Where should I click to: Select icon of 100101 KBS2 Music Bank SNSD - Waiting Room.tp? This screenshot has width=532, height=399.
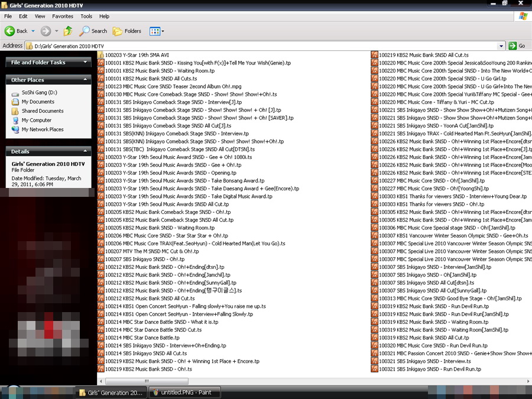(x=100, y=71)
